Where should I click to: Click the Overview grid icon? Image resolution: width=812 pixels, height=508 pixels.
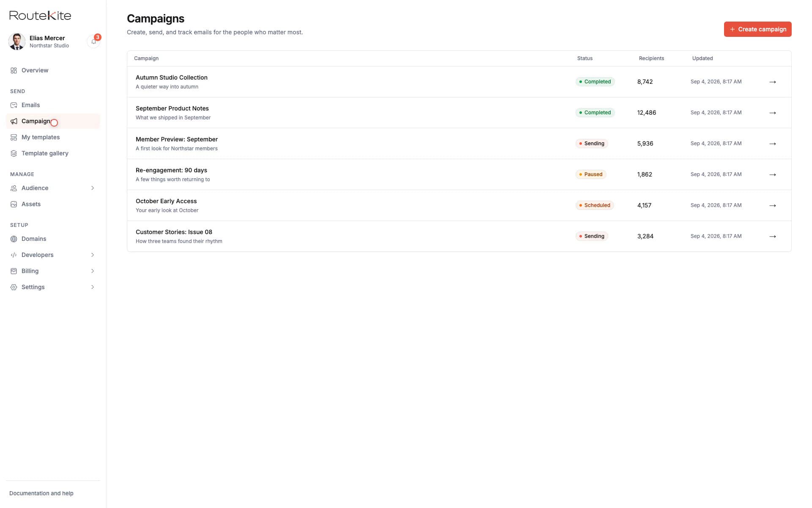[x=14, y=70]
